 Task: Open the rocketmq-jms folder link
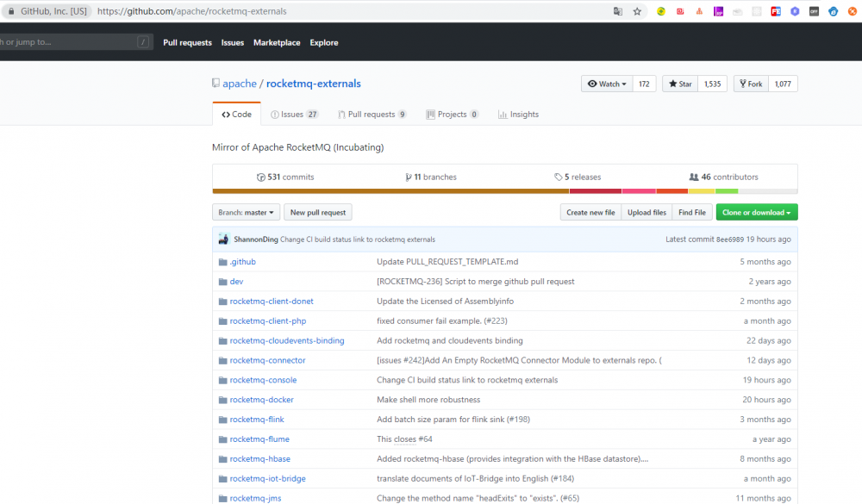click(255, 498)
